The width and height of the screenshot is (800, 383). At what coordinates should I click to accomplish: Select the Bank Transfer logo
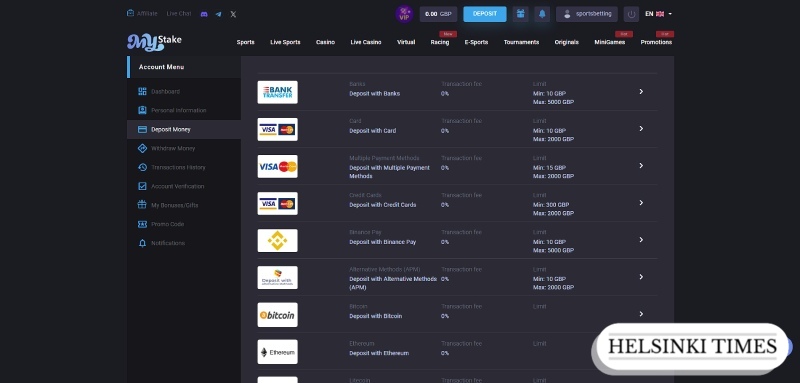tap(278, 92)
